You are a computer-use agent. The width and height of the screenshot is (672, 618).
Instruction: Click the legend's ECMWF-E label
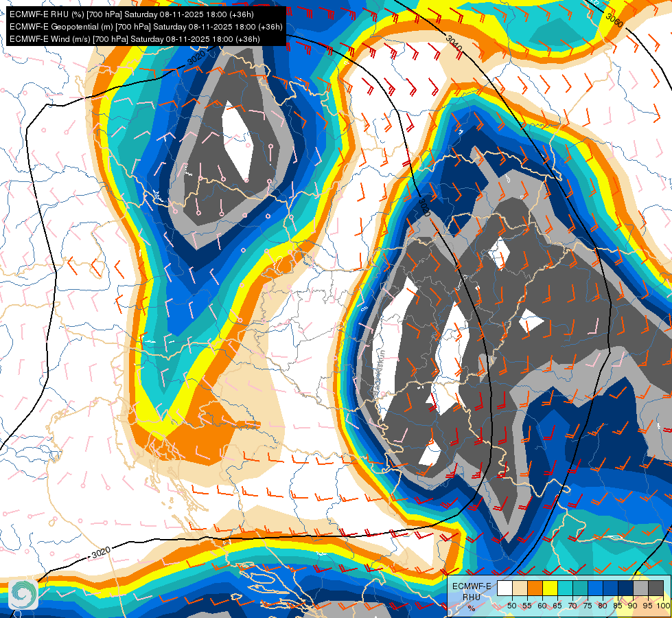[x=472, y=586]
